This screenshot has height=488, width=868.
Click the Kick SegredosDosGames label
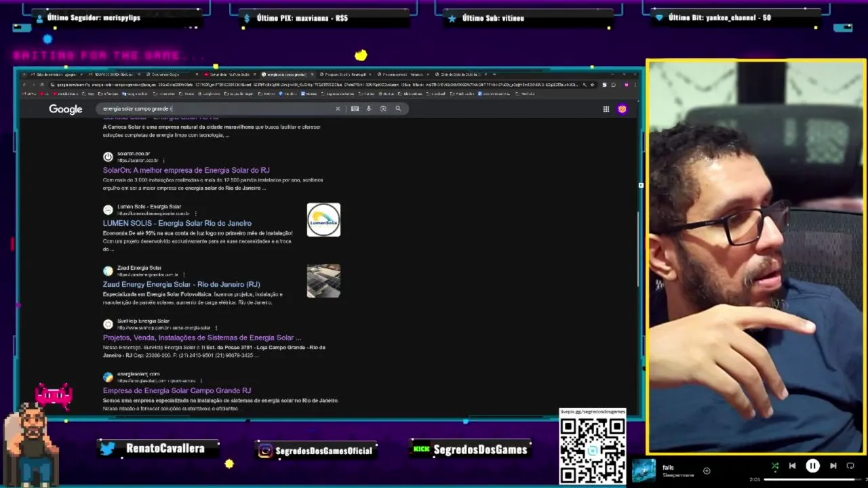click(x=480, y=449)
